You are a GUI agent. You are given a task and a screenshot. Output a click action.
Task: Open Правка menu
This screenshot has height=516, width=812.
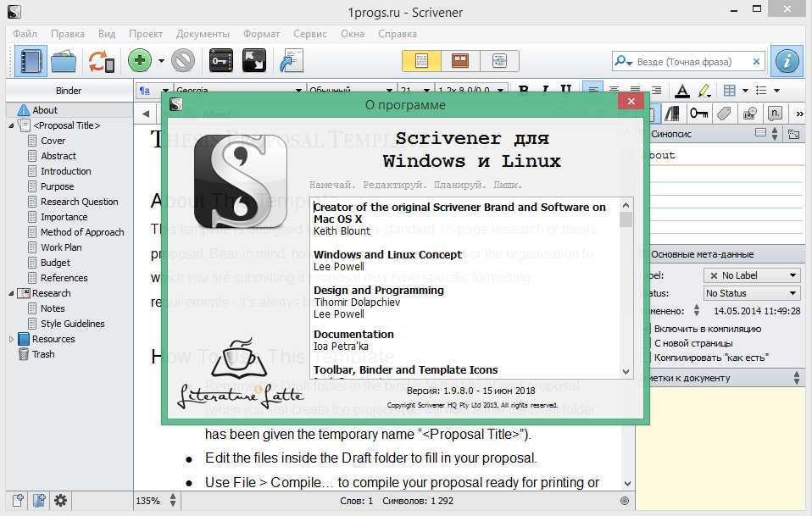point(67,34)
